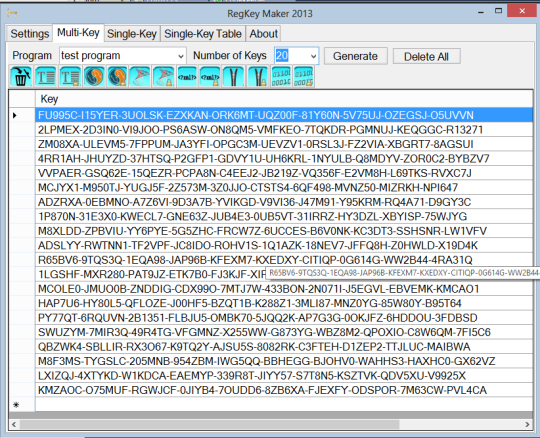Viewport: 540px width, 438px height.
Task: Click the new-row asterisk header
Action: [x=22, y=405]
